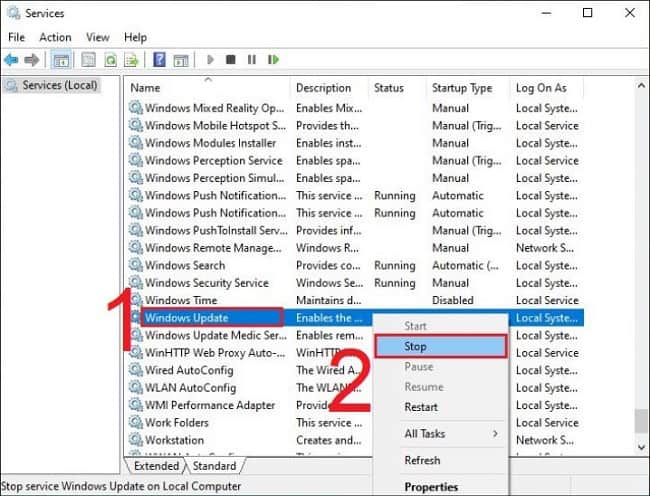Viewport: 650px width, 496px height.
Task: Click the Back arrow toolbar icon
Action: pyautogui.click(x=11, y=60)
